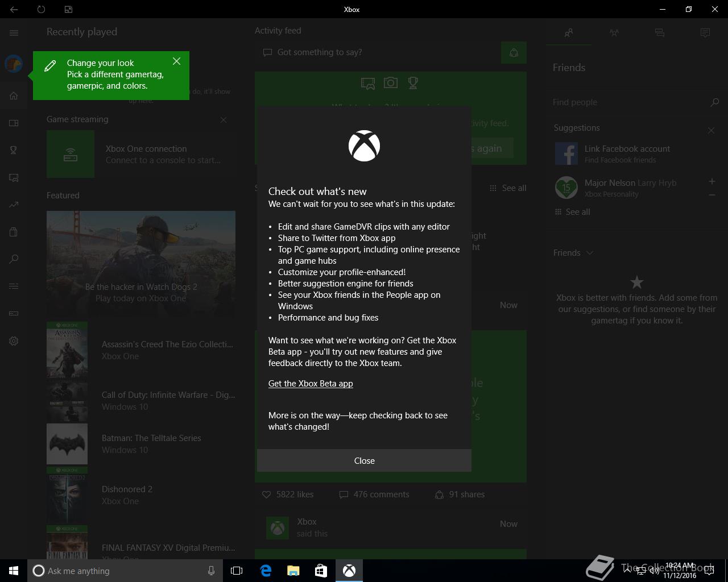Screen dimensions: 728x582
Task: Click Got something to say field
Action: (x=377, y=52)
